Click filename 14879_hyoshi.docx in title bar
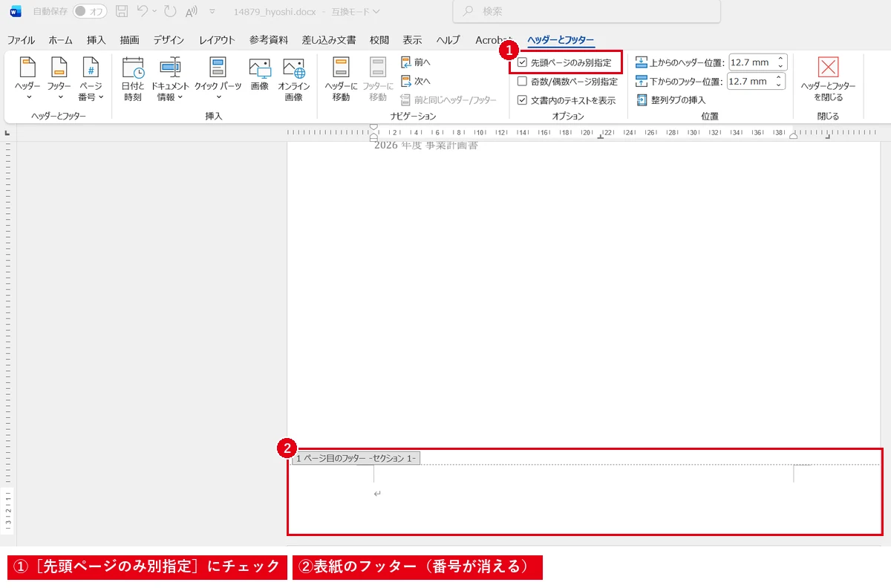Screen dimensions: 891x588 coord(274,12)
